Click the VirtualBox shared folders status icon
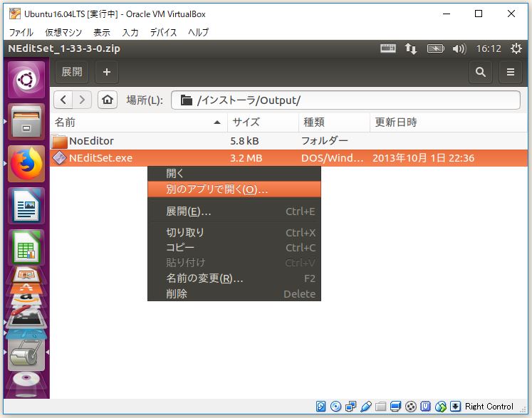This screenshot has height=418, width=532. point(381,406)
